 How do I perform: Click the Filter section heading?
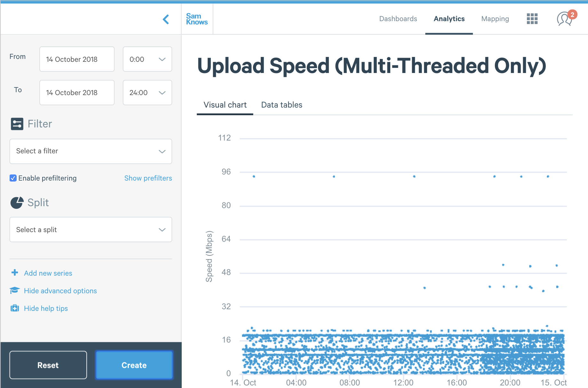pyautogui.click(x=40, y=124)
